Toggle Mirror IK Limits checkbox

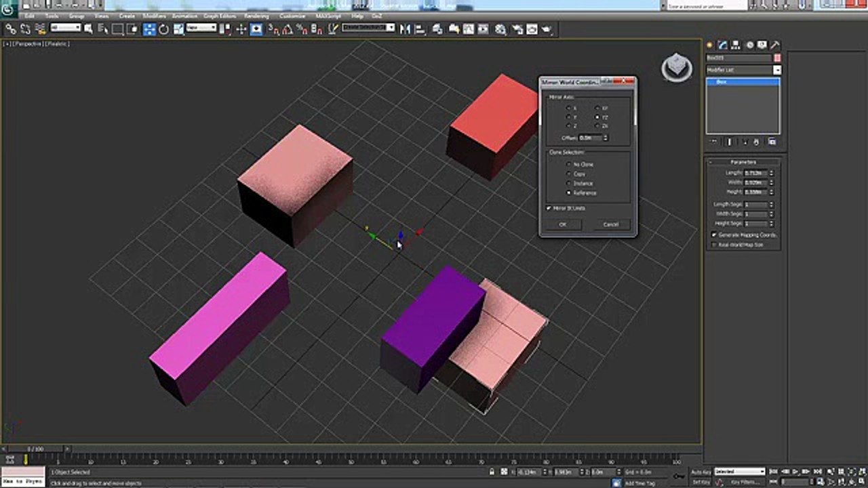(549, 208)
